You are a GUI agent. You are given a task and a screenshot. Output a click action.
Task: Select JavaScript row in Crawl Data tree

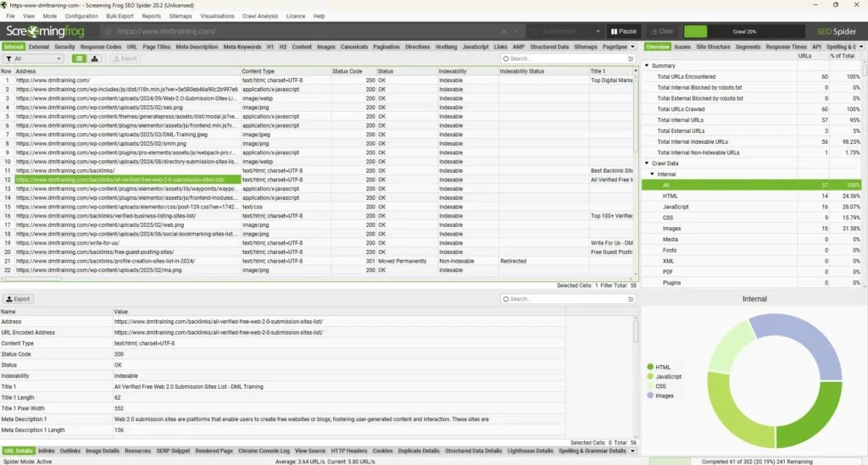[x=752, y=207]
